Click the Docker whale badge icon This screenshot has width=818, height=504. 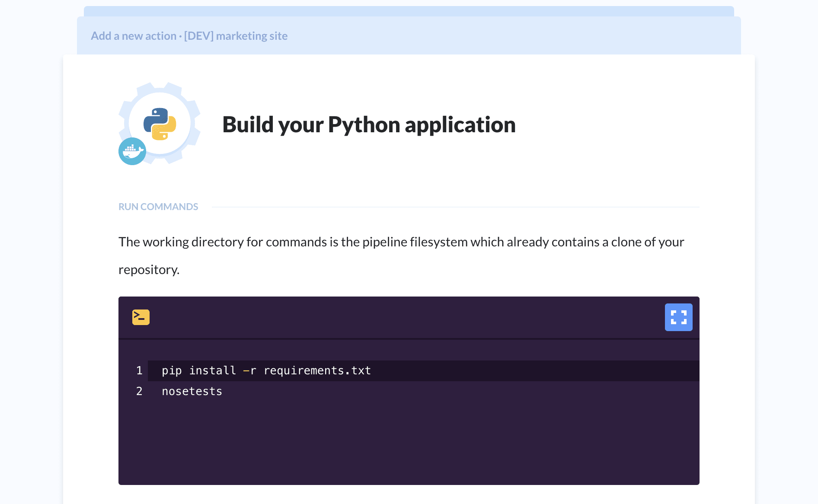point(132,151)
